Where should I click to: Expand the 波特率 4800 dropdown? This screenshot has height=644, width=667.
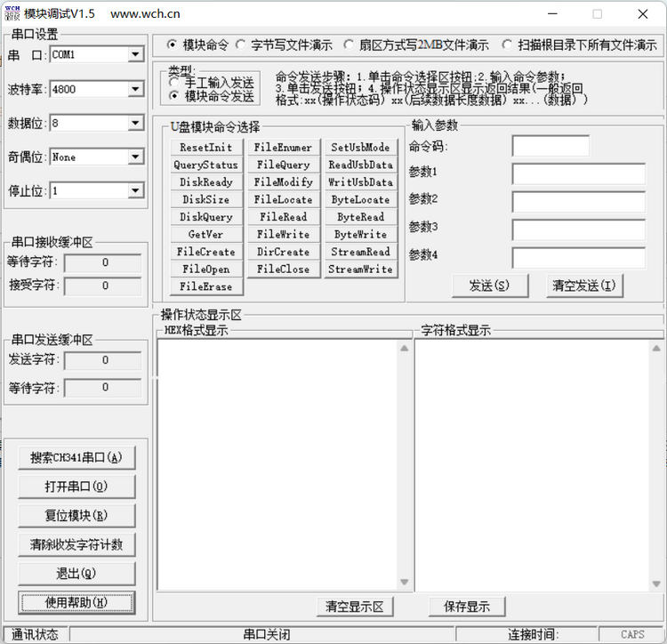click(135, 89)
